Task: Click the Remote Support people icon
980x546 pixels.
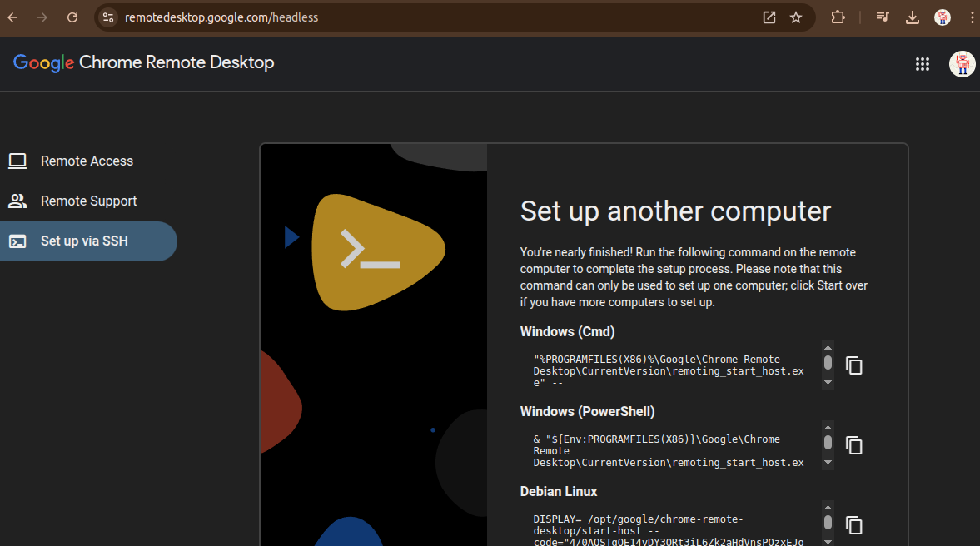Action: point(17,201)
